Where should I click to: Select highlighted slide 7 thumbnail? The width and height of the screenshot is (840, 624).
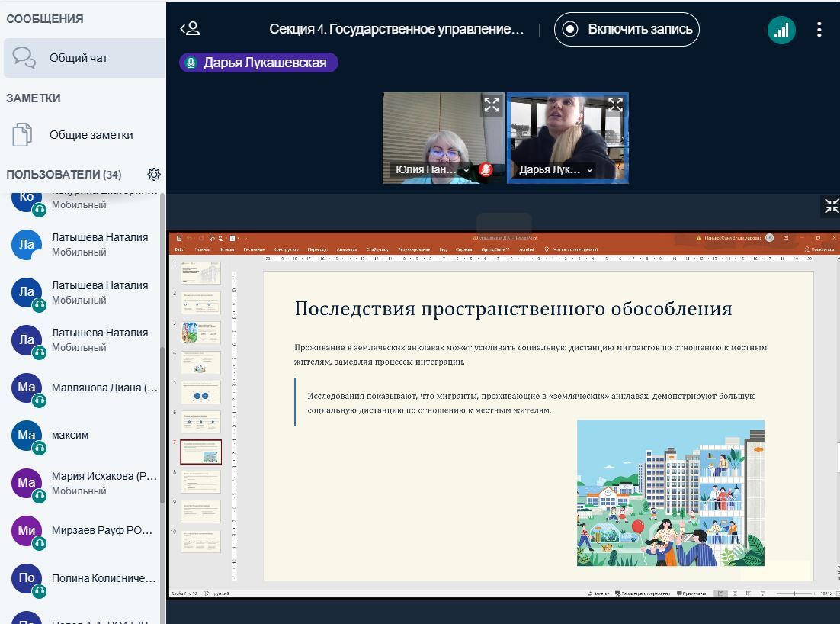[x=201, y=452]
